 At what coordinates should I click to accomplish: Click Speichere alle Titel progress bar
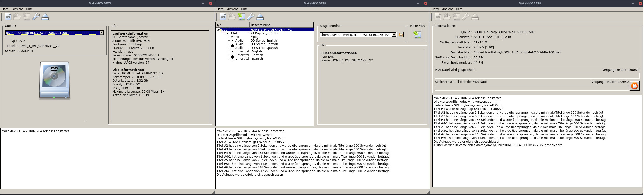click(x=532, y=88)
